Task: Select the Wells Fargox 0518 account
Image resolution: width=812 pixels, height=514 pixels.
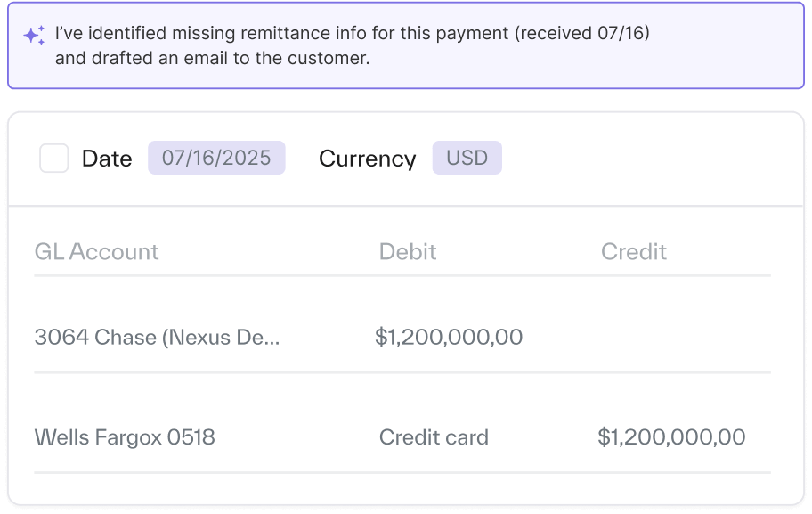Action: coord(125,437)
